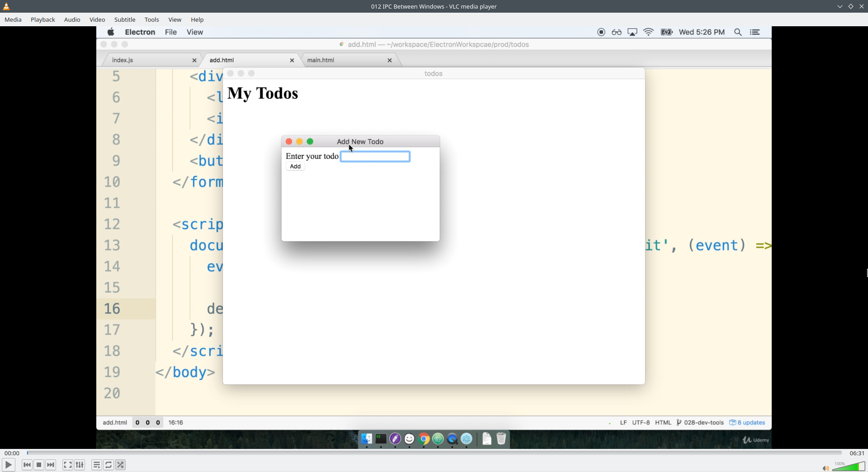The width and height of the screenshot is (868, 472).
Task: Open the Tools menu
Action: (x=152, y=19)
